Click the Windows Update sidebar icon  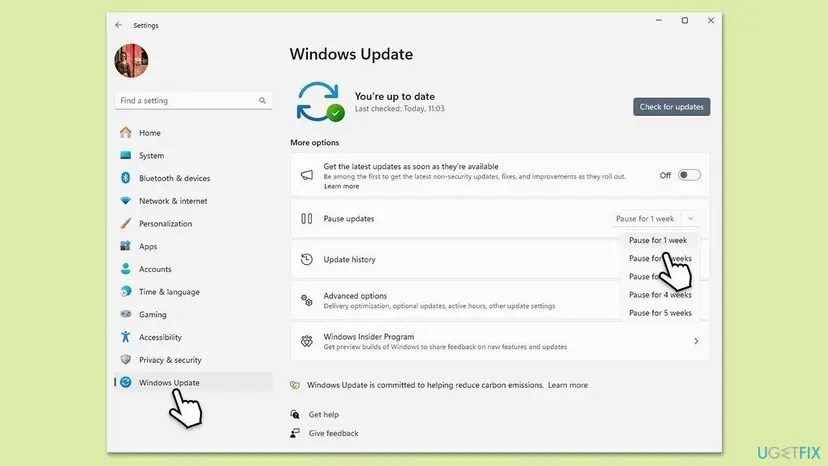pyautogui.click(x=125, y=383)
